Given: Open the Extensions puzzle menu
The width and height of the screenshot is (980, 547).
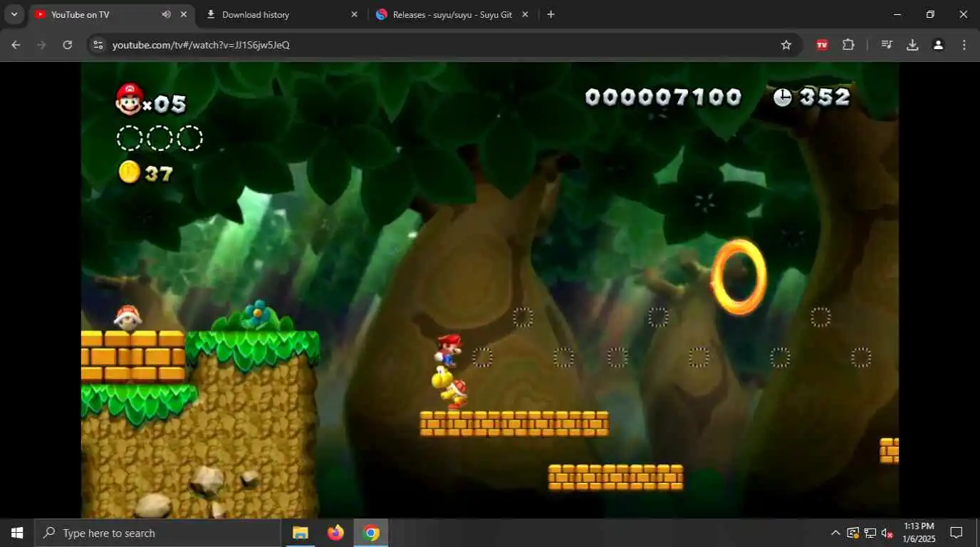Looking at the screenshot, I should [848, 45].
